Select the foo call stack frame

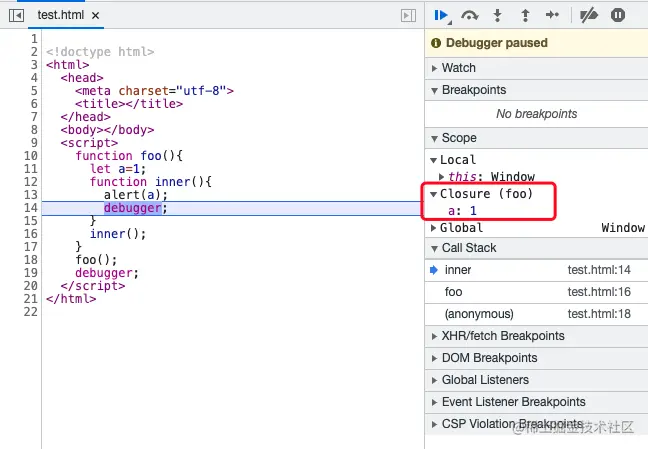pos(536,292)
